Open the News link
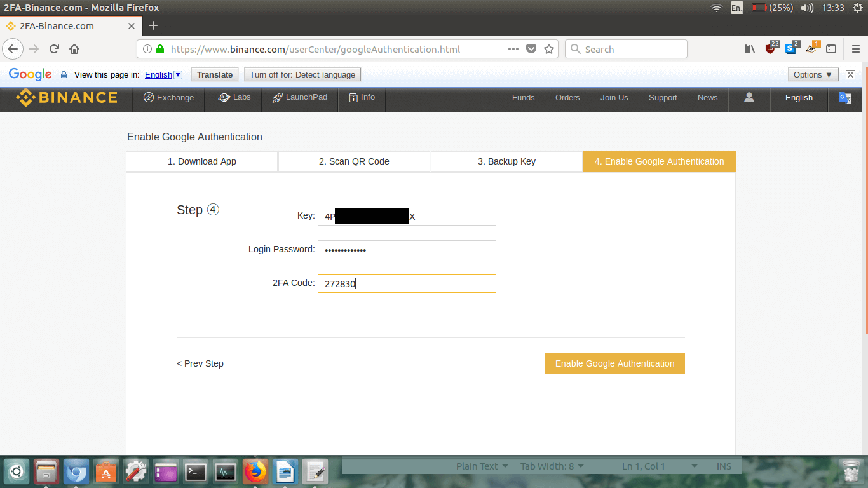 point(707,98)
